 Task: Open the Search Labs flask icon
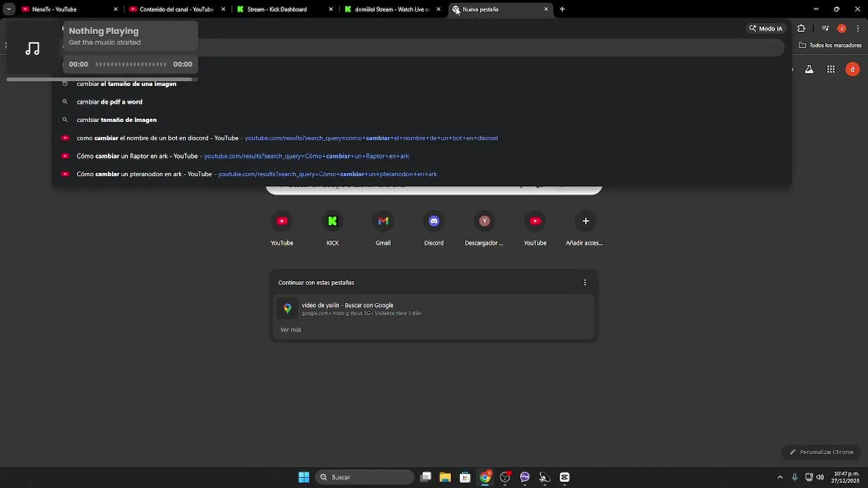point(809,69)
